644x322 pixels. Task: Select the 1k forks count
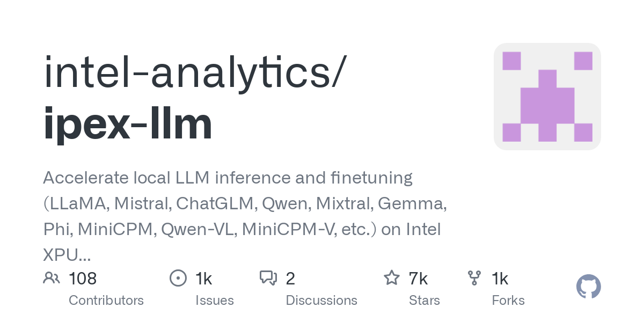click(x=500, y=279)
